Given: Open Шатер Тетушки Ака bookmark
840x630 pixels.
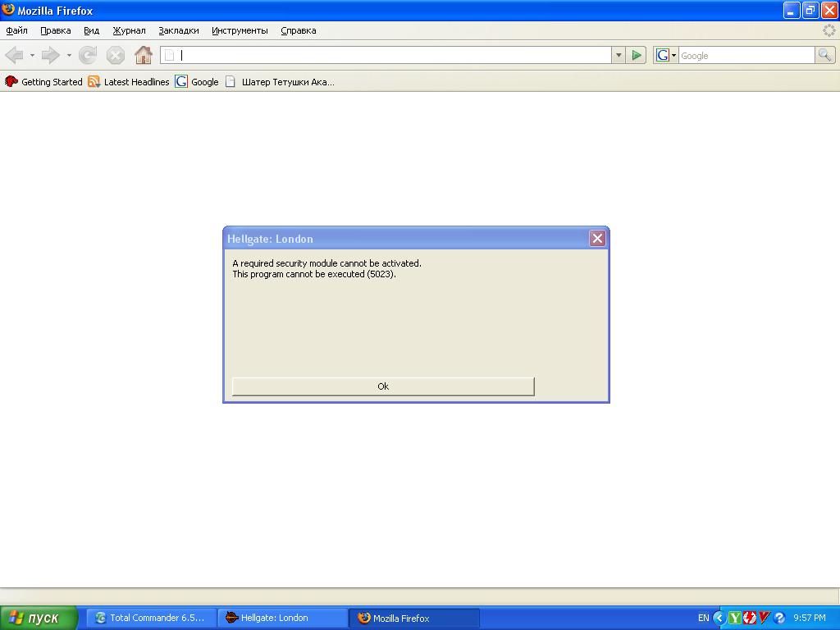Looking at the screenshot, I should tap(280, 82).
